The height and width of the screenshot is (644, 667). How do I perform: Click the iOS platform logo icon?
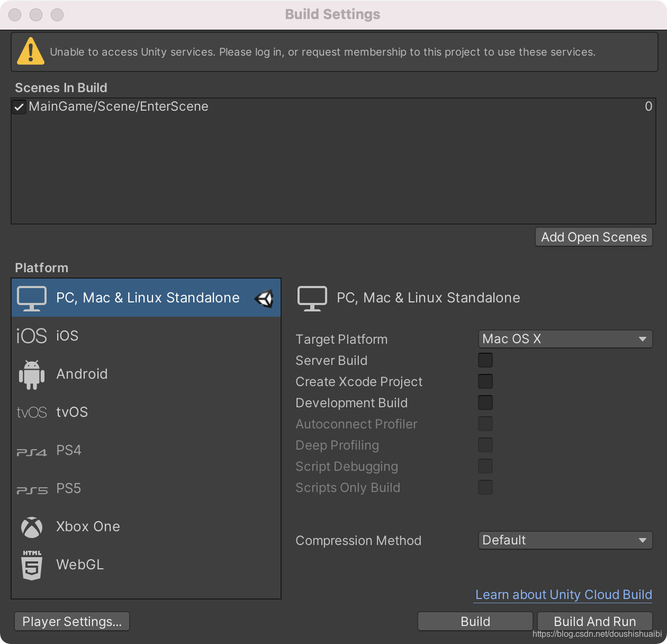click(x=32, y=336)
